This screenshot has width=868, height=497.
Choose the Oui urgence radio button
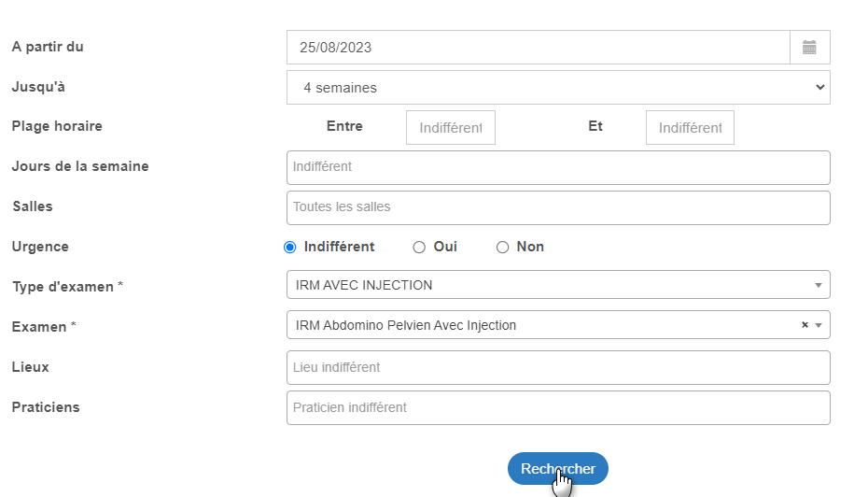click(x=419, y=248)
